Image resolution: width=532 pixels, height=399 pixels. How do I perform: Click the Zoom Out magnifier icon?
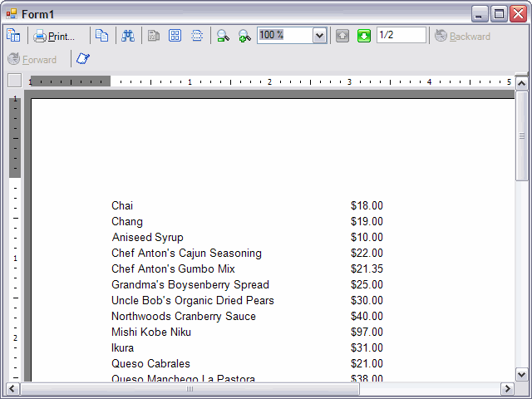pyautogui.click(x=223, y=36)
